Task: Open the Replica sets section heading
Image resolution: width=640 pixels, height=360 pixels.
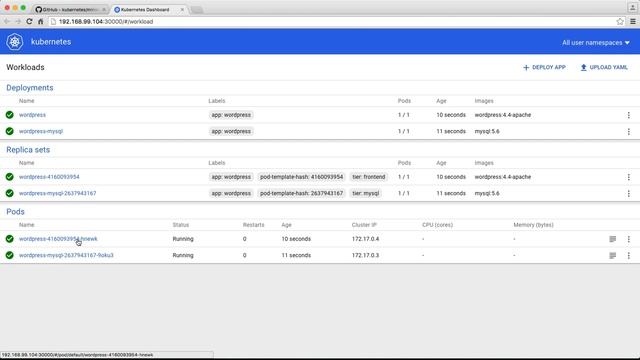Action: [x=28, y=150]
